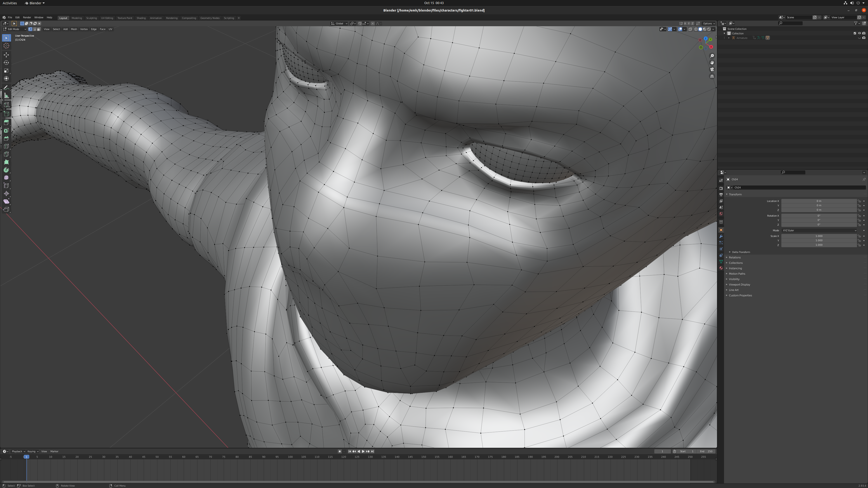
Task: Open the Material properties tab
Action: [x=721, y=268]
